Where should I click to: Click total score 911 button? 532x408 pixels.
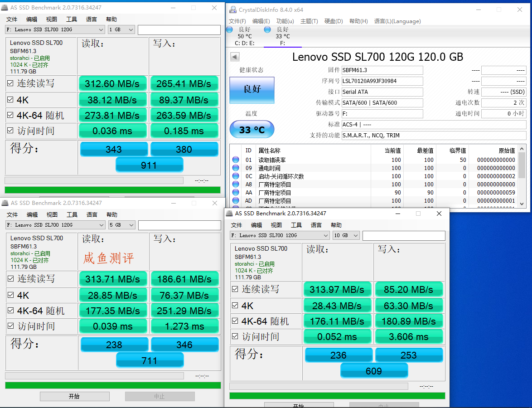click(x=149, y=165)
